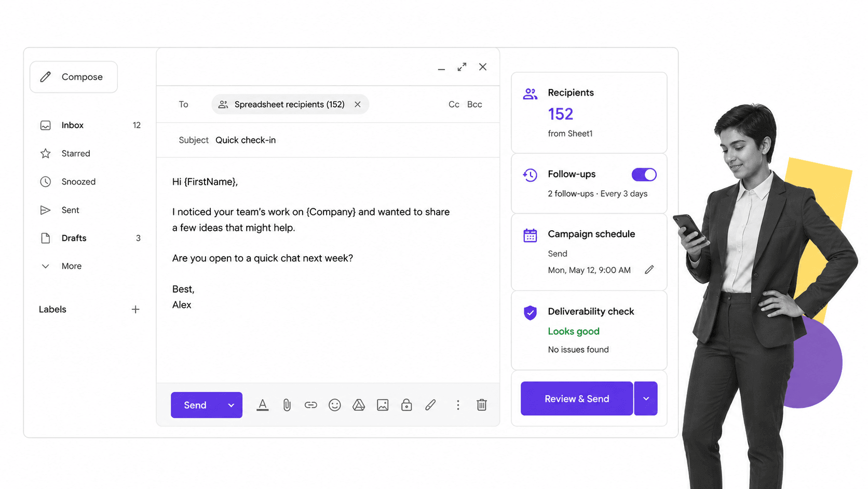The height and width of the screenshot is (489, 868).
Task: Remove the Spreadsheet recipients chip
Action: coord(358,104)
